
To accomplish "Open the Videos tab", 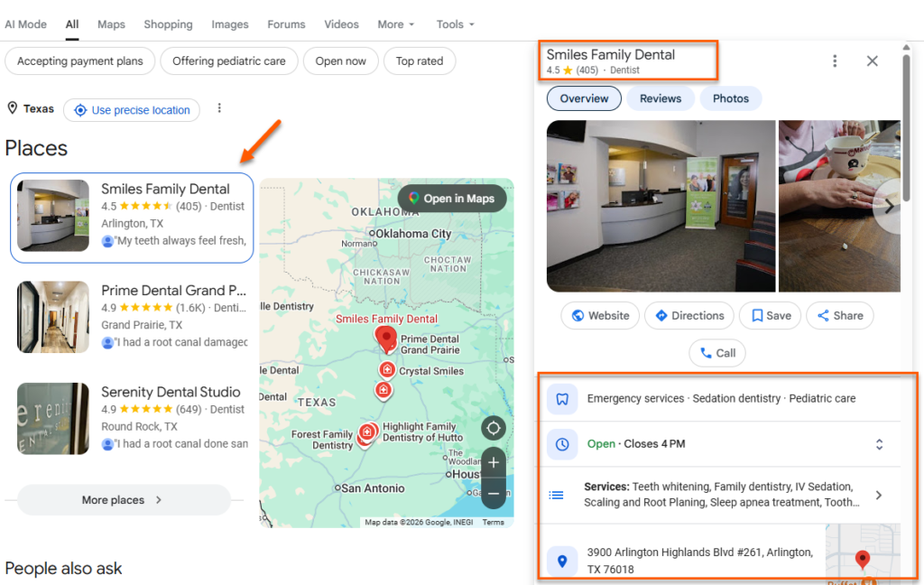I will click(341, 24).
